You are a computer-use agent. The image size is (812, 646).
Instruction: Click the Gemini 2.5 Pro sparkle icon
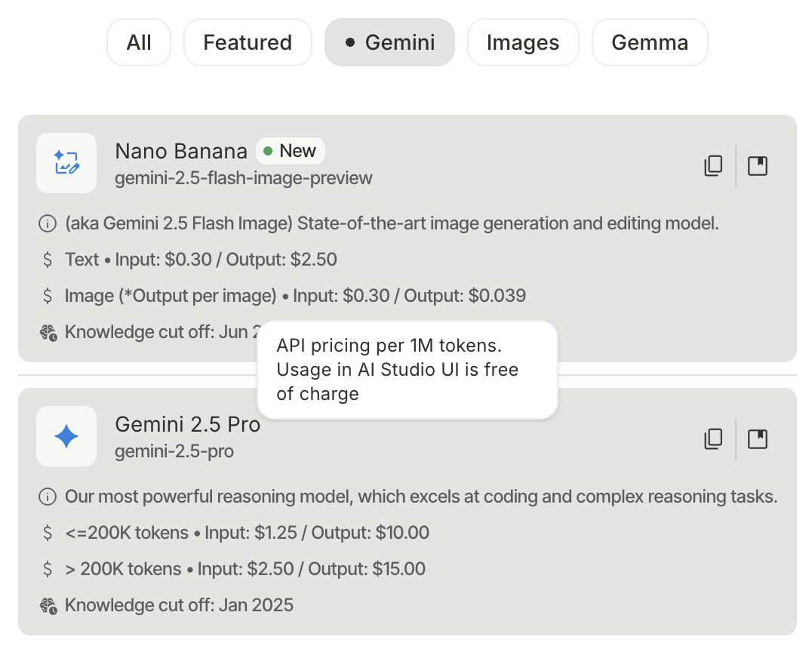(66, 436)
